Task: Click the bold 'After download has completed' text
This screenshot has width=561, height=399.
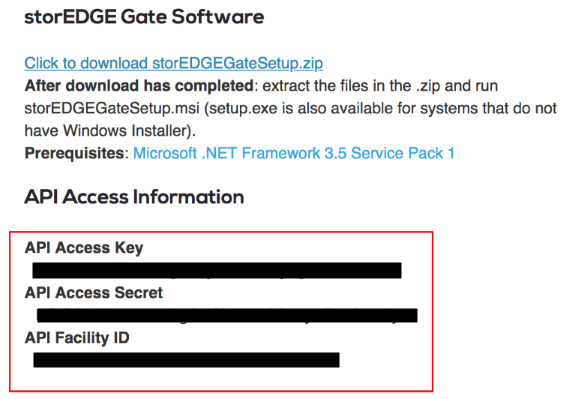Action: coord(139,86)
